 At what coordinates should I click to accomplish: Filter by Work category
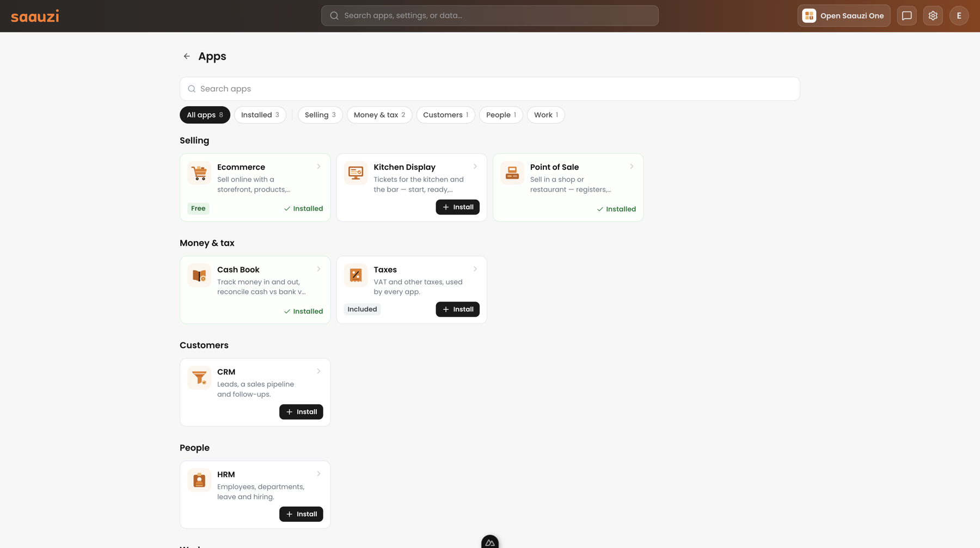(x=546, y=115)
